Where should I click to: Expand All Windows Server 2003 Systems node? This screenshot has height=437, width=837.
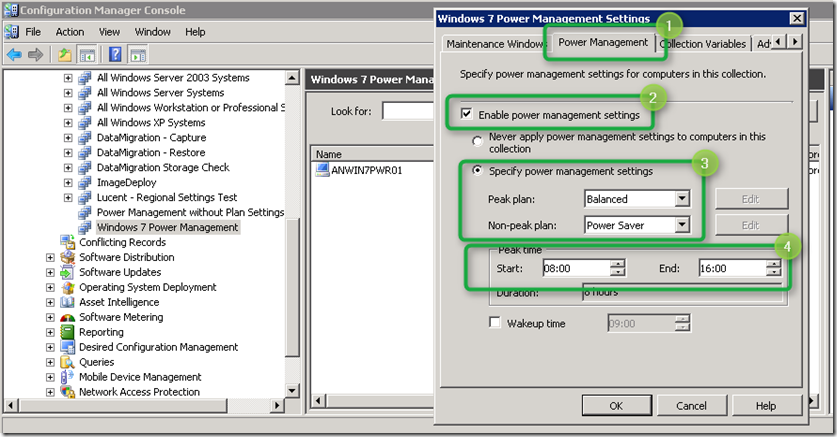pos(68,78)
